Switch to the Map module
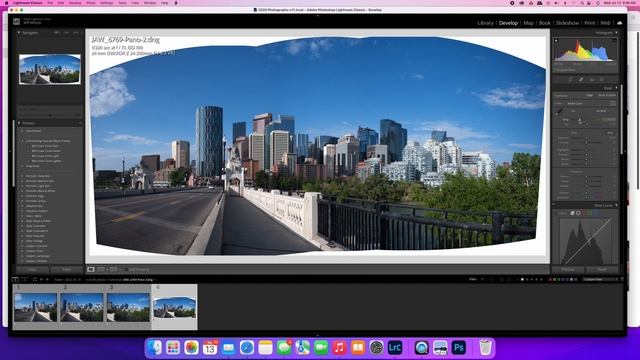This screenshot has height=360, width=640. (x=528, y=23)
